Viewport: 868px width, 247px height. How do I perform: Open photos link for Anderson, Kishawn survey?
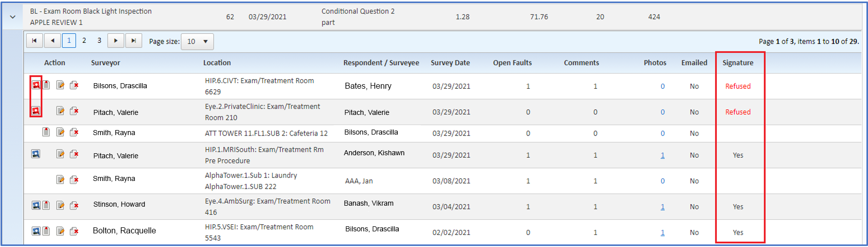click(x=662, y=155)
